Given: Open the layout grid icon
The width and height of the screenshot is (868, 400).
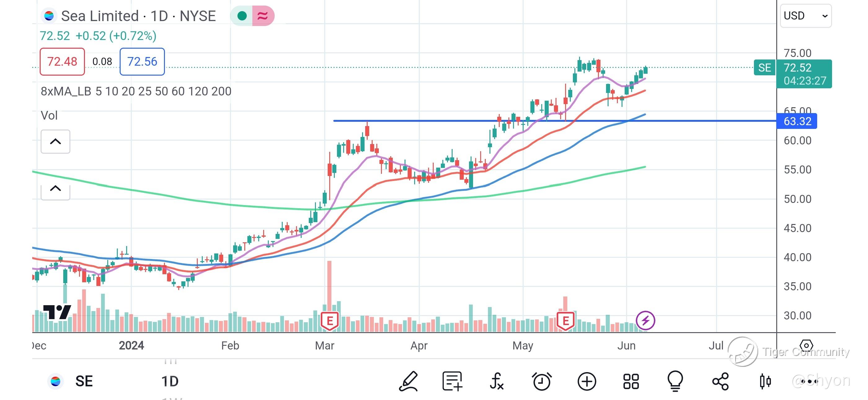Looking at the screenshot, I should 631,381.
